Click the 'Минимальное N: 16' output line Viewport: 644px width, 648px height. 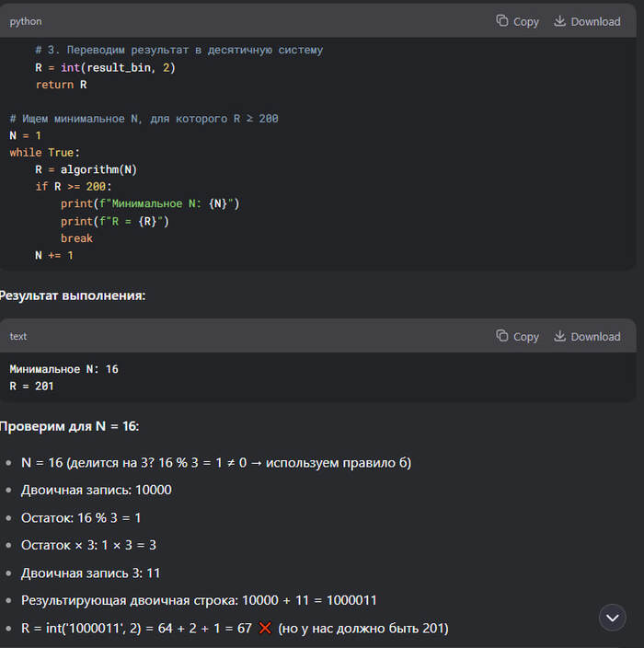(x=63, y=369)
